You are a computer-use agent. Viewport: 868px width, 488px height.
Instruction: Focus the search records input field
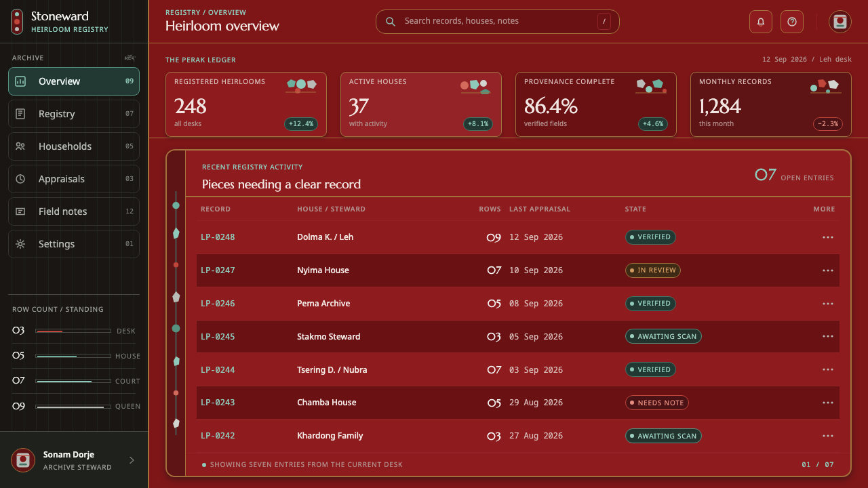pos(498,22)
